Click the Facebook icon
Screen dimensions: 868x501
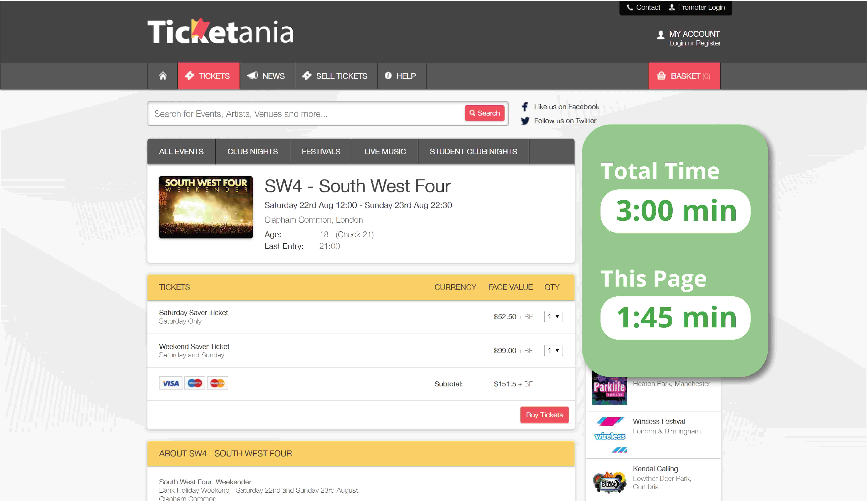(x=525, y=107)
